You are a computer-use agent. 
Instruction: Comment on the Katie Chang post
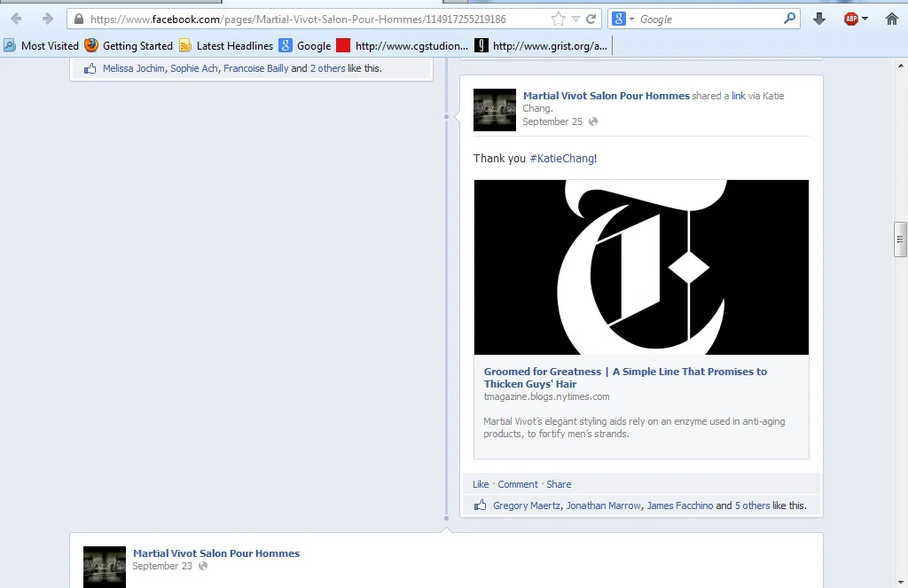click(518, 484)
